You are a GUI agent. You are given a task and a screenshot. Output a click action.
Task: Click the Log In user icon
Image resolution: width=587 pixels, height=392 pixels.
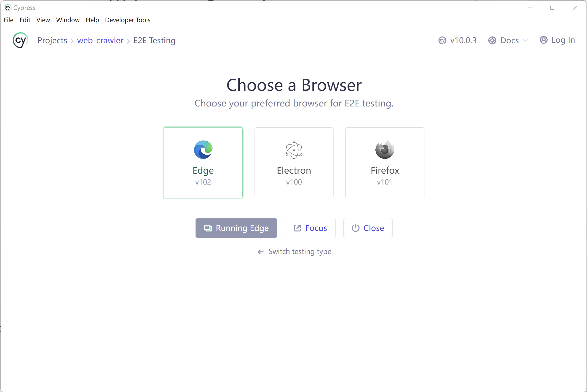coord(543,40)
